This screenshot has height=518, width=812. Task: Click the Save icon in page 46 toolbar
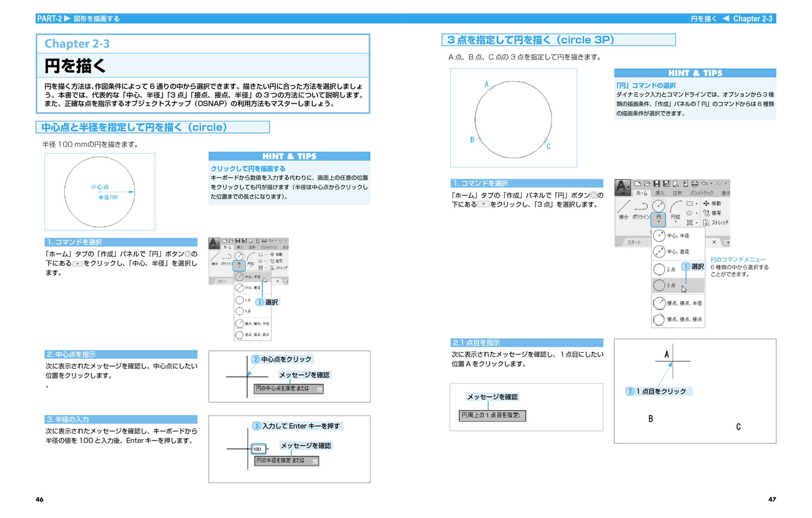pyautogui.click(x=238, y=241)
